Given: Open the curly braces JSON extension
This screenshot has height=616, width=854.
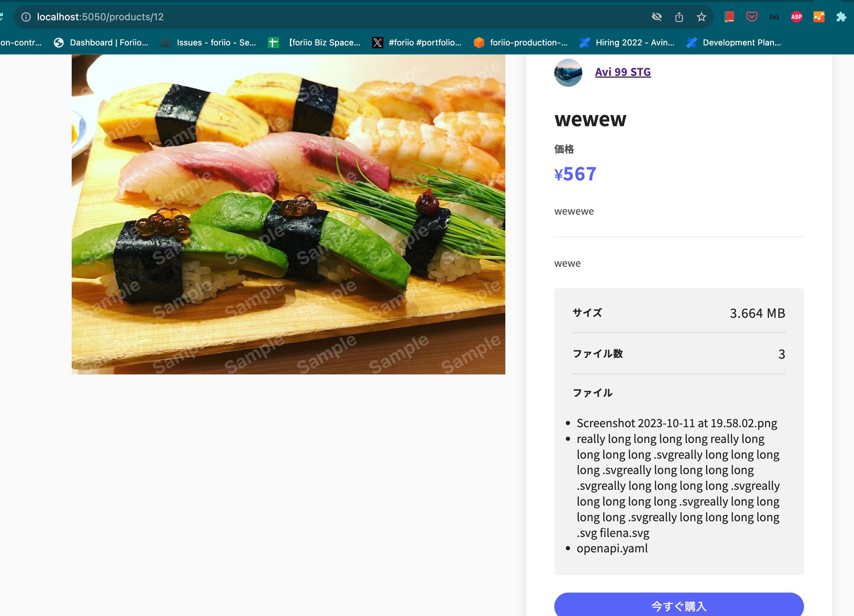Looking at the screenshot, I should pos(774,17).
